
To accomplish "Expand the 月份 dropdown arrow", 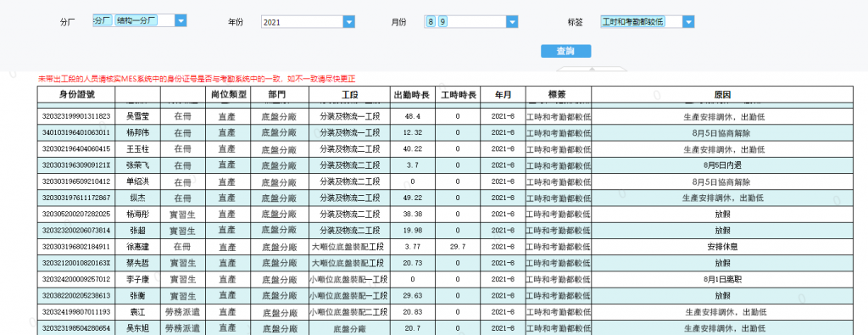I will [512, 21].
